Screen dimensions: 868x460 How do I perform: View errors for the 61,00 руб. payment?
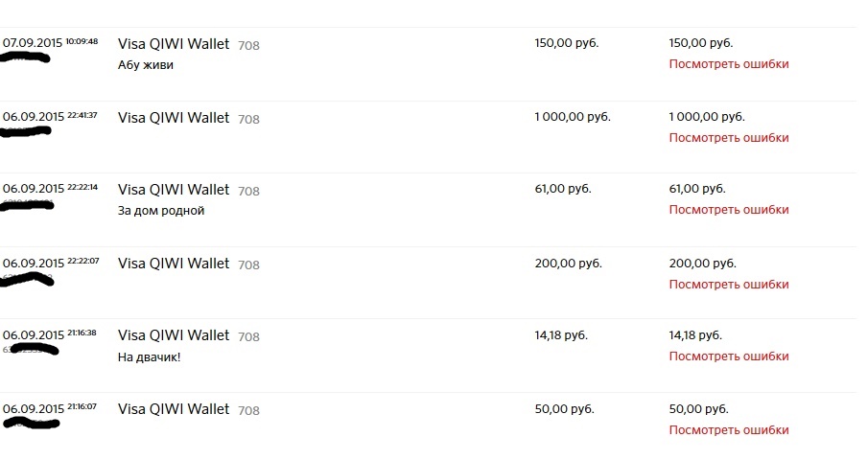(729, 210)
